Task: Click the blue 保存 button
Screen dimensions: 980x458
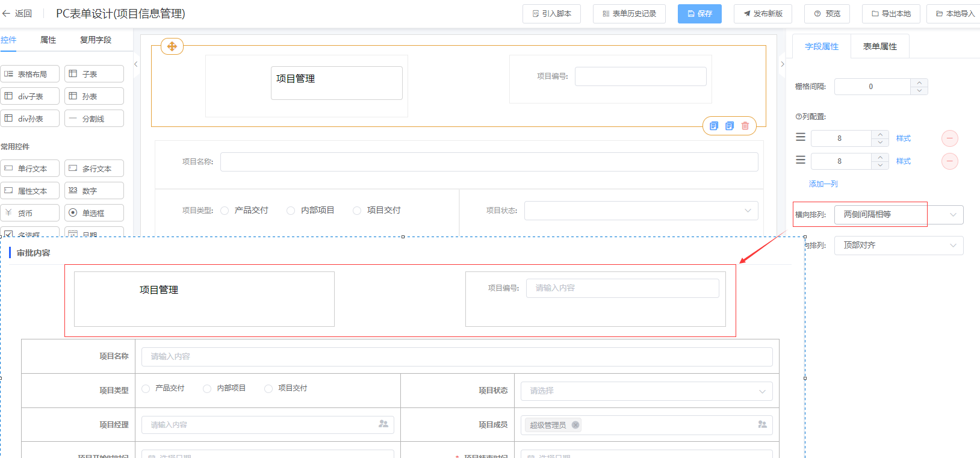Action: [699, 13]
